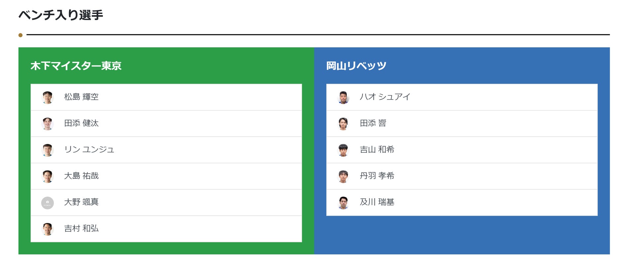Click ハオ シュアイ's player avatar
The height and width of the screenshot is (264, 644).
pyautogui.click(x=343, y=98)
